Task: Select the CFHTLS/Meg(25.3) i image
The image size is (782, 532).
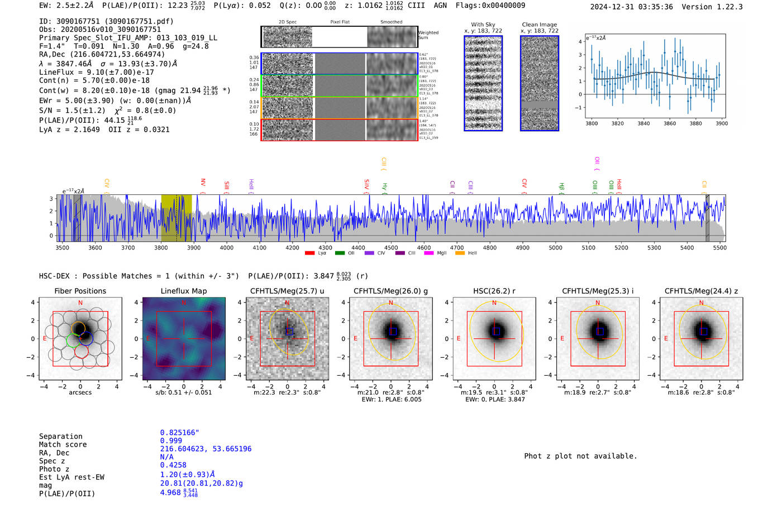Action: (x=598, y=339)
